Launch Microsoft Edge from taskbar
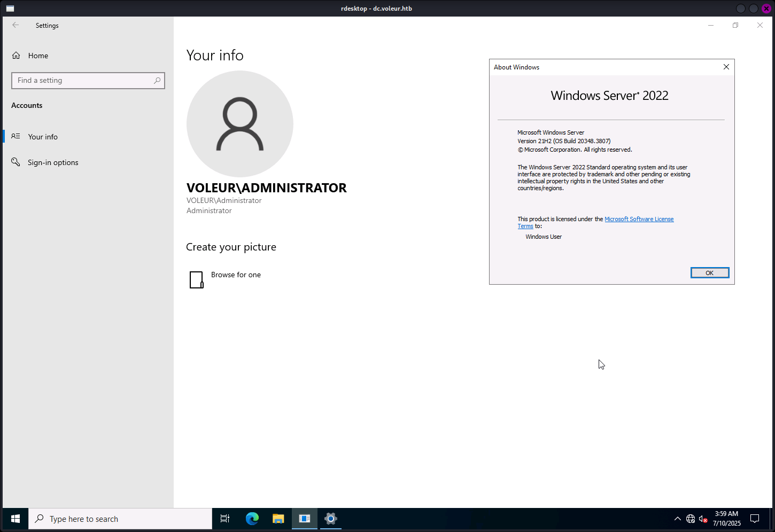 click(252, 519)
